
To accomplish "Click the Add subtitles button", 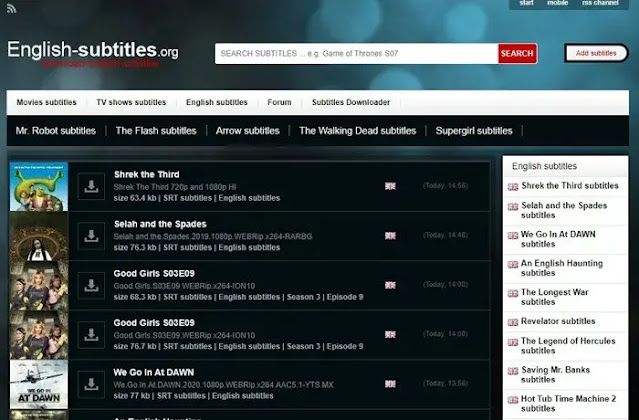I will tap(596, 53).
